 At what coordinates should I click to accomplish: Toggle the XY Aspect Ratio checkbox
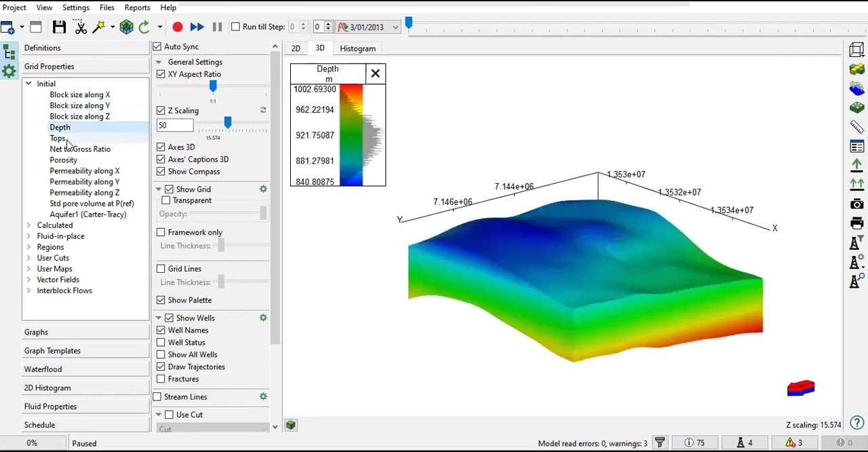click(161, 74)
